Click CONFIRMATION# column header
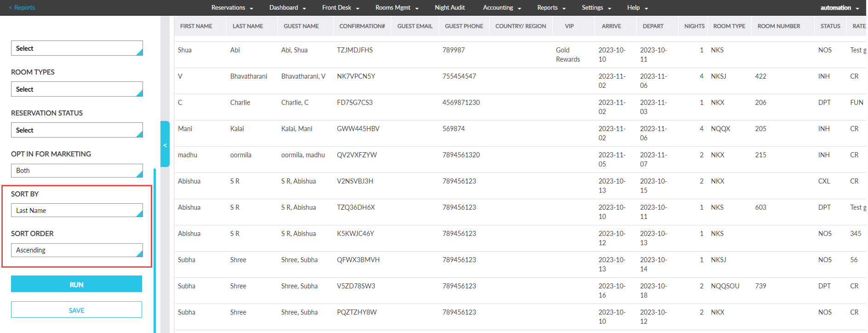Viewport: 868px width, 333px height. pyautogui.click(x=362, y=26)
